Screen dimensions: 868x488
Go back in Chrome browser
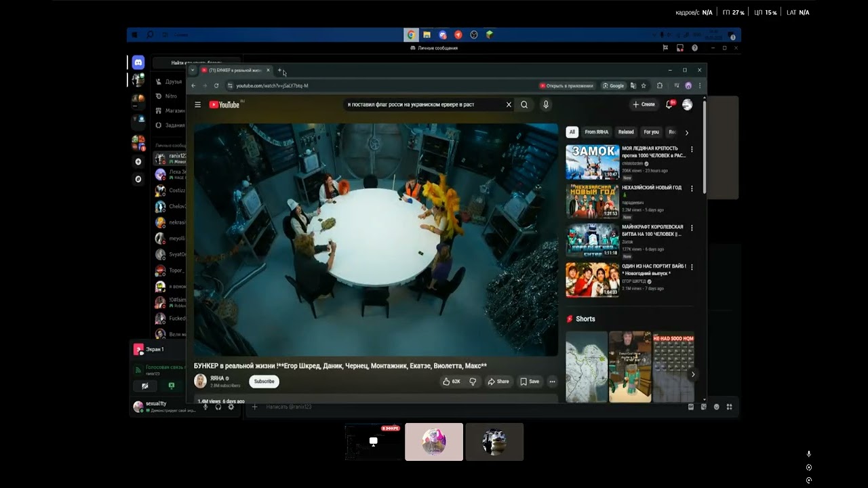tap(193, 85)
